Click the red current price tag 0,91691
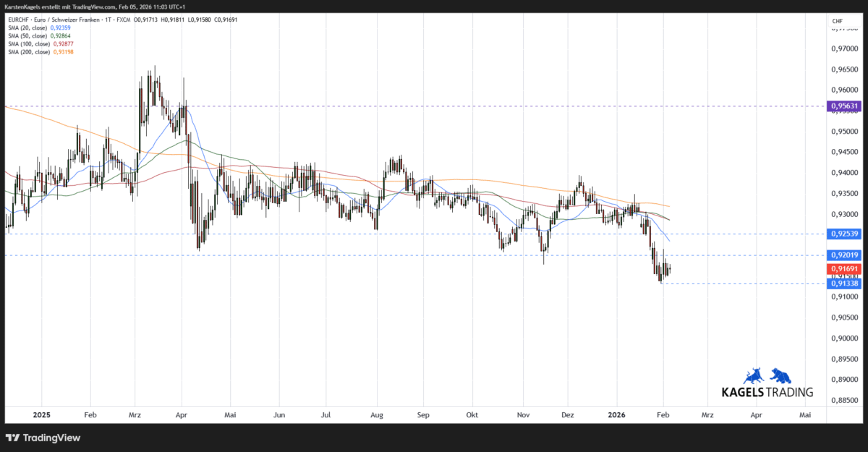The image size is (868, 452). 844,268
